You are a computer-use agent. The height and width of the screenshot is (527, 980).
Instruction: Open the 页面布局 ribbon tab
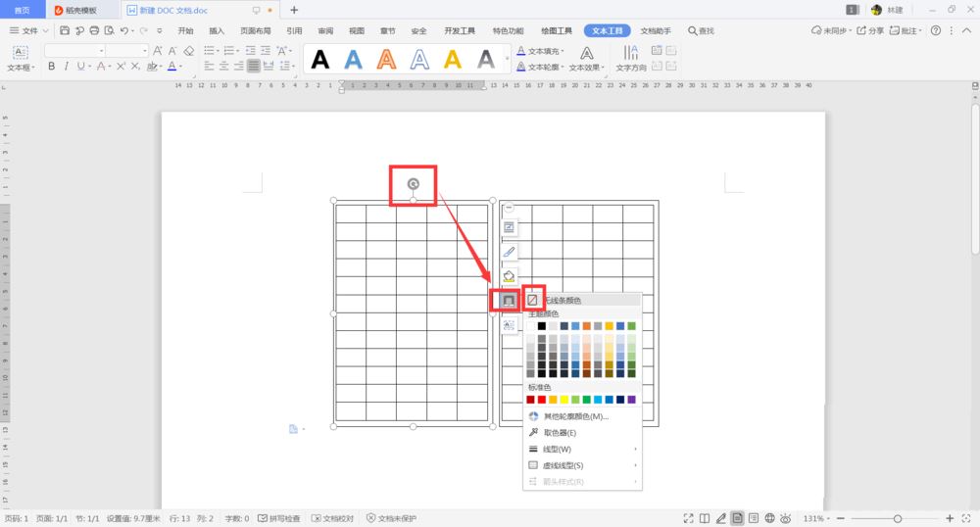pyautogui.click(x=256, y=30)
